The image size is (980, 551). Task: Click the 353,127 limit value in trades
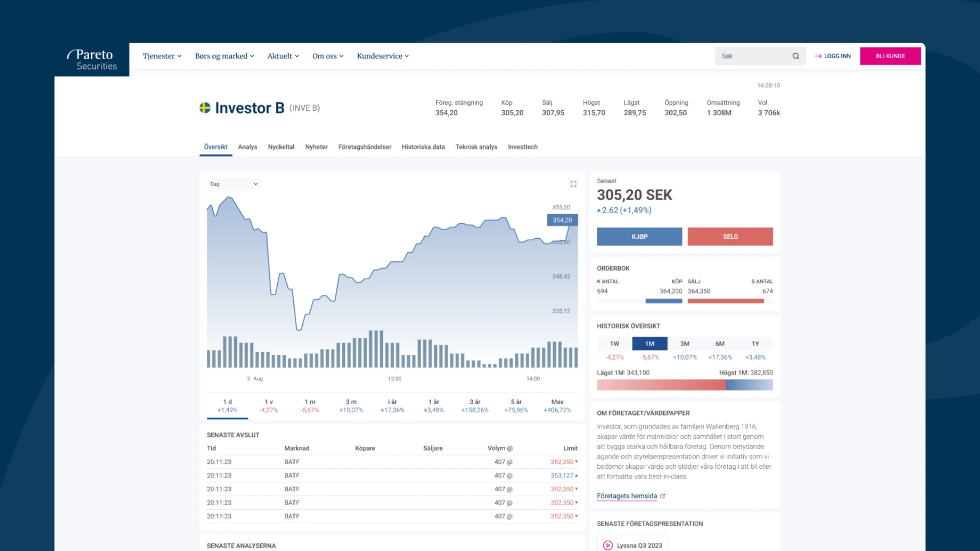click(561, 475)
